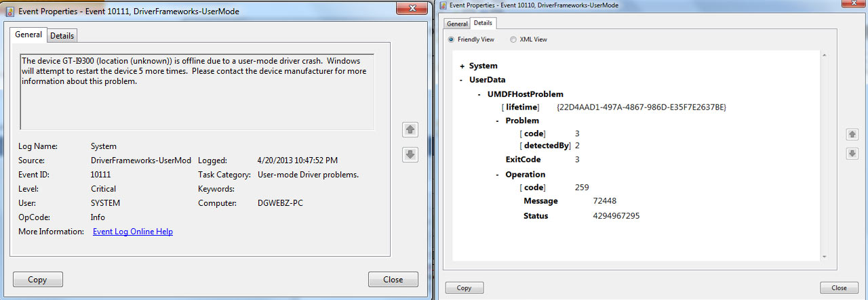Collapse the UMDFHostProblem node
This screenshot has height=300, width=868.
pos(480,94)
